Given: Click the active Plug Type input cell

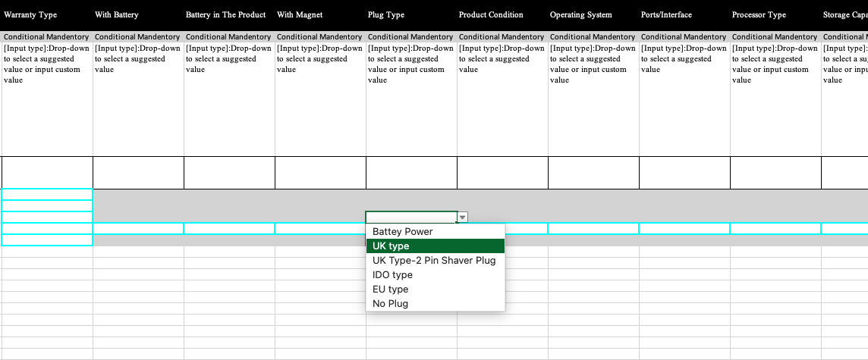Looking at the screenshot, I should click(410, 218).
